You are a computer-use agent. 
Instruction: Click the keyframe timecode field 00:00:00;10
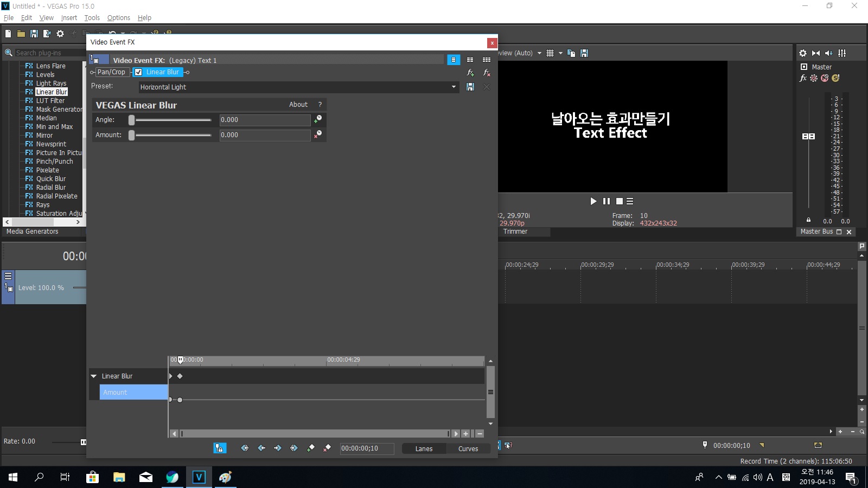tap(367, 448)
